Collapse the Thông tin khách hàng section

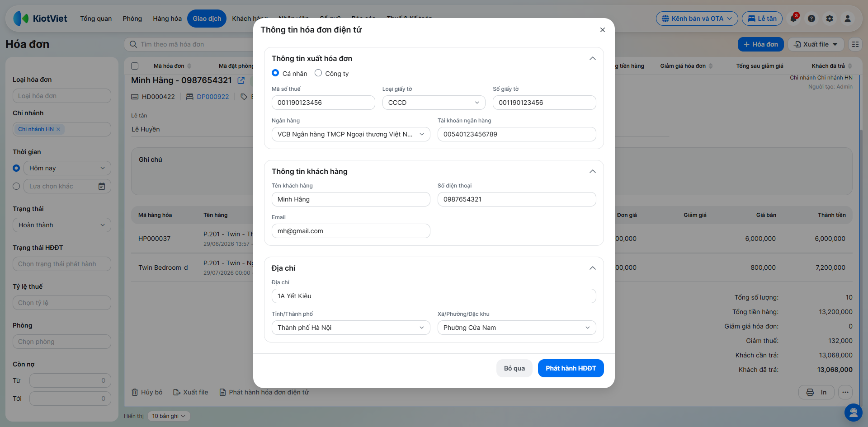(593, 172)
